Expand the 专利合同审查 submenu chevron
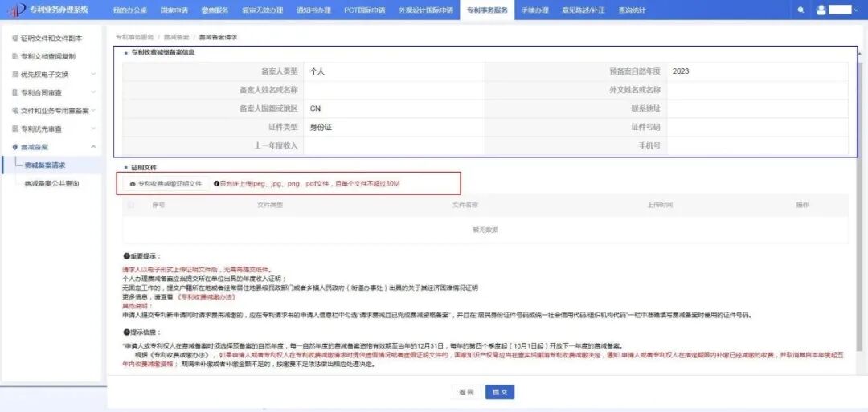 93,92
